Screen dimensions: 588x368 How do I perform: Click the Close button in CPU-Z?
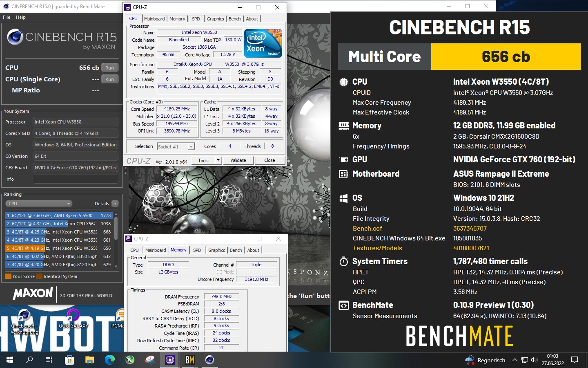click(x=269, y=160)
